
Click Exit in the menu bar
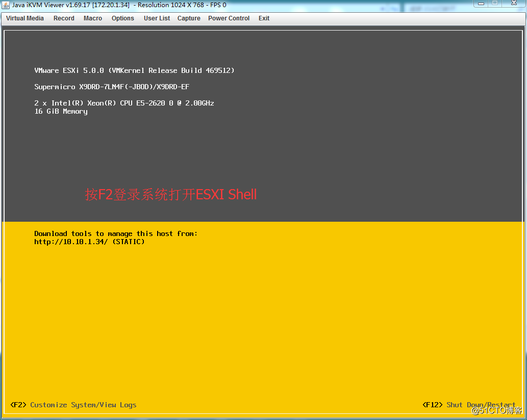[264, 18]
